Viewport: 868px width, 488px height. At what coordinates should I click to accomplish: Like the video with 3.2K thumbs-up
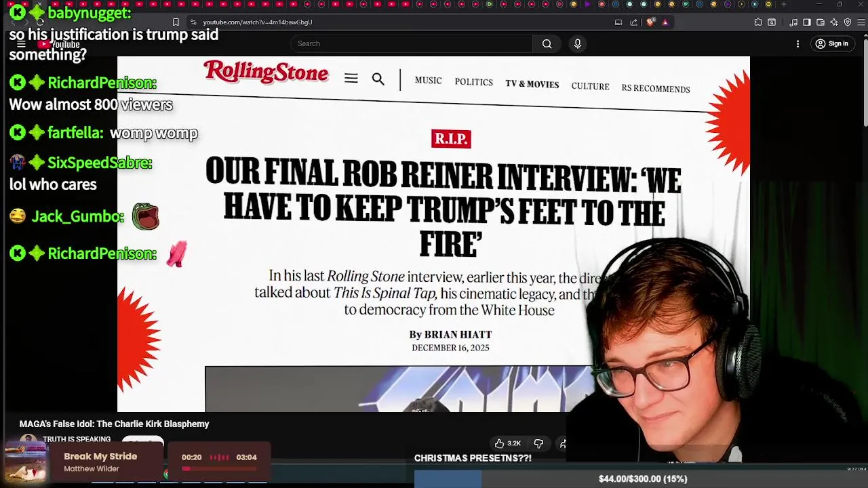[x=508, y=443]
